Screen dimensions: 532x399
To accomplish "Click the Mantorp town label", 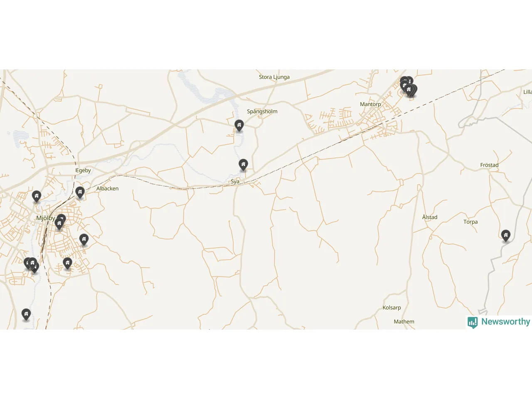I will [x=370, y=104].
